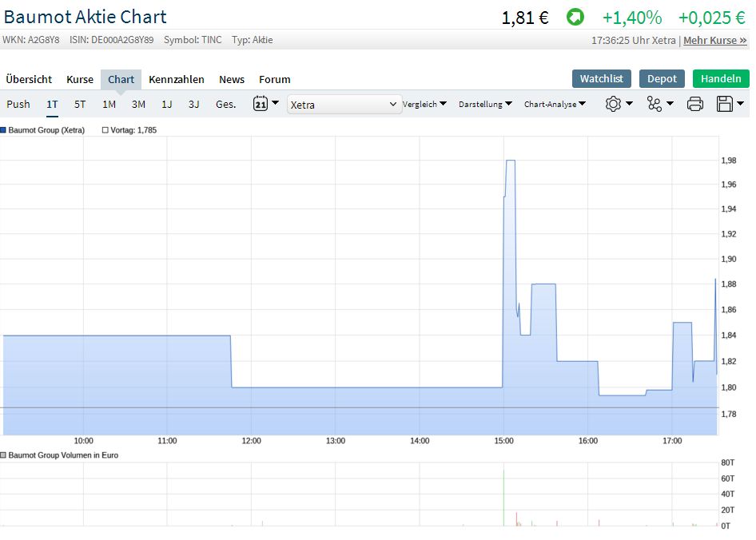Expand arrow next to calendar icon
Image resolution: width=756 pixels, height=540 pixels.
(x=275, y=103)
